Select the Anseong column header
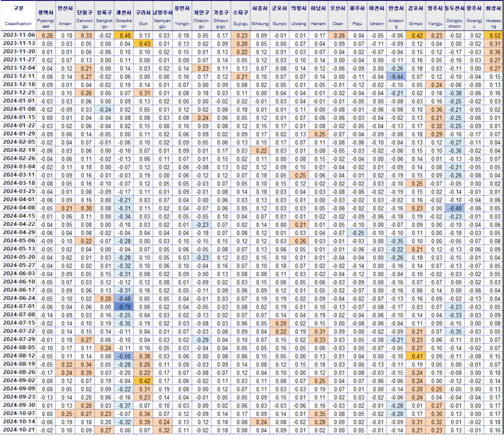Viewport: 504px width, 435px height. pos(396,16)
